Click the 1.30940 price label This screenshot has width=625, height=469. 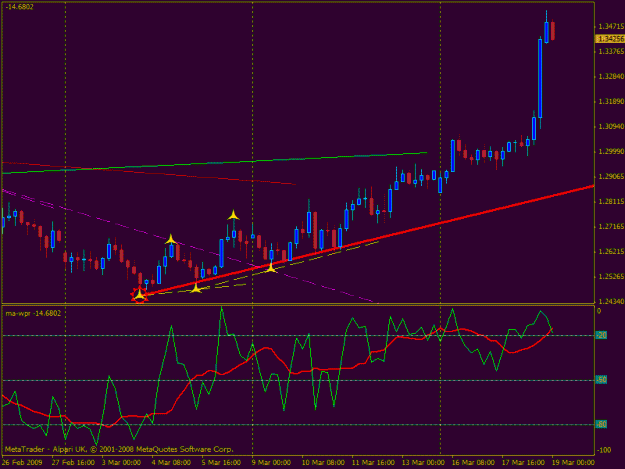(611, 126)
